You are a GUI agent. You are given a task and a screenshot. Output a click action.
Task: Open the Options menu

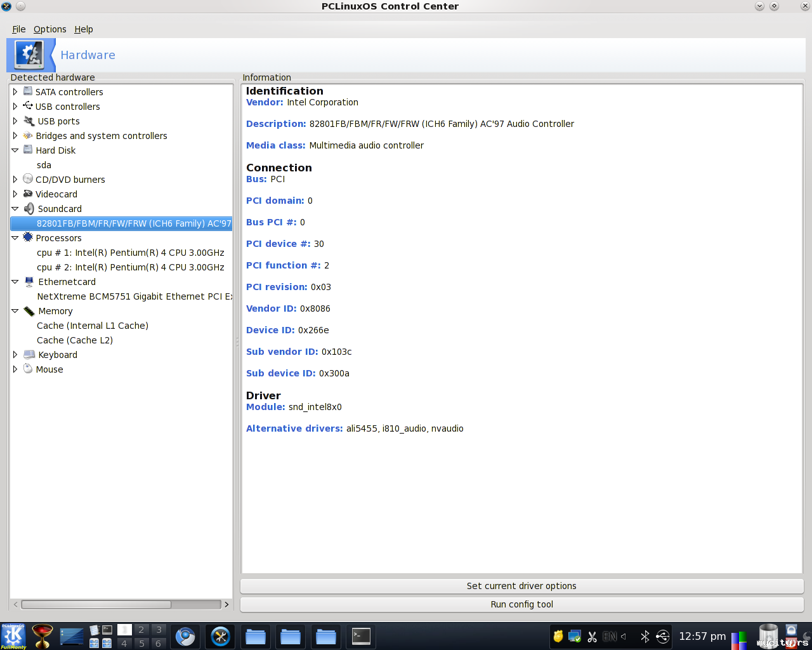pos(50,29)
